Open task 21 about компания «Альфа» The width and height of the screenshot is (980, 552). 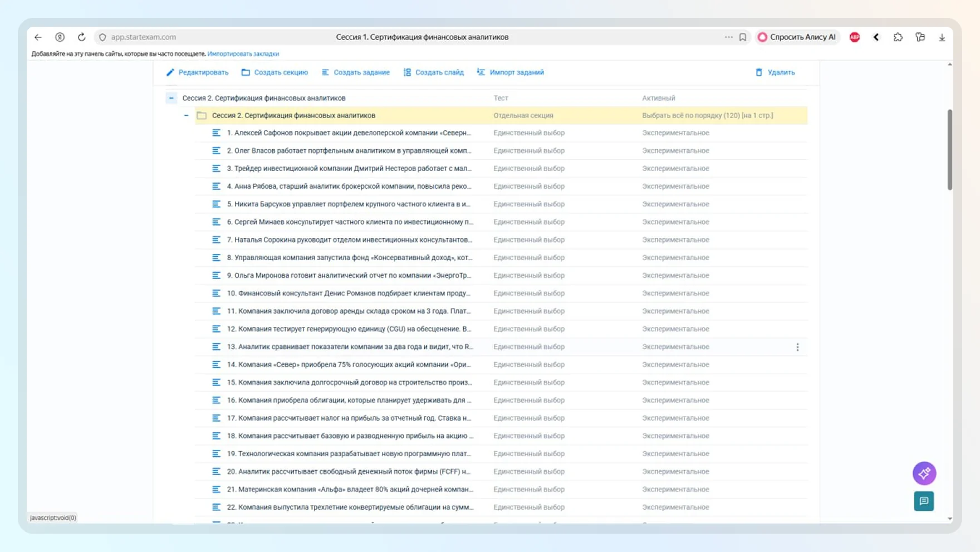tap(350, 490)
